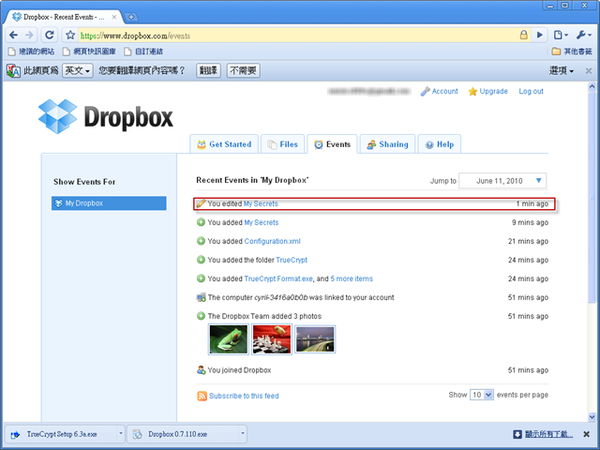
Task: Open the 網頁快訊圖庫 bookmark
Action: (89, 51)
